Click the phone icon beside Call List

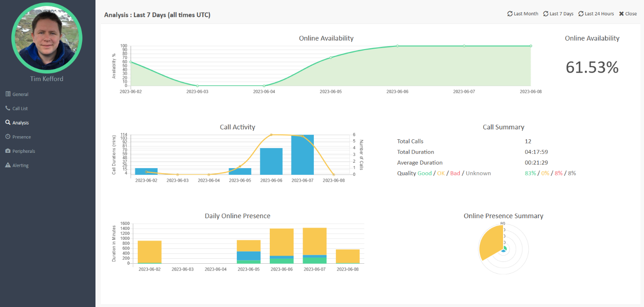click(x=8, y=108)
